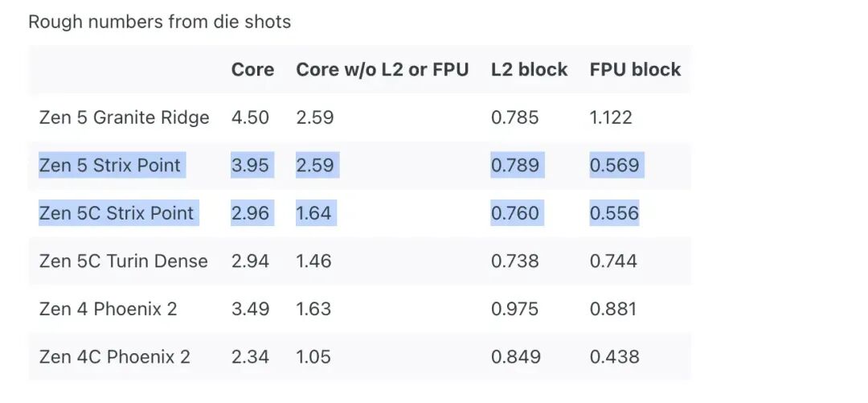Click the FPU block column header
Image resolution: width=868 pixels, height=403 pixels.
click(635, 70)
